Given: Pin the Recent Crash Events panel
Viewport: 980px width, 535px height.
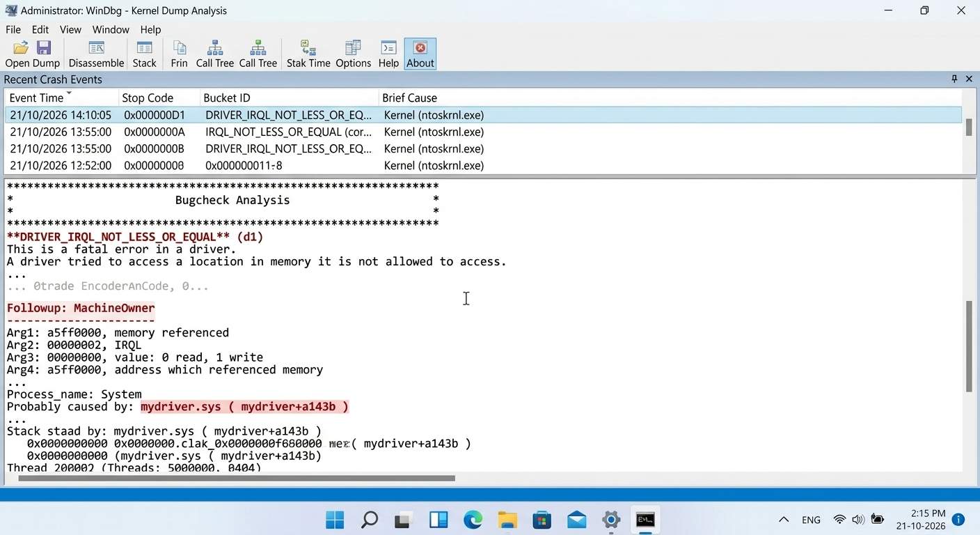Looking at the screenshot, I should [x=954, y=79].
